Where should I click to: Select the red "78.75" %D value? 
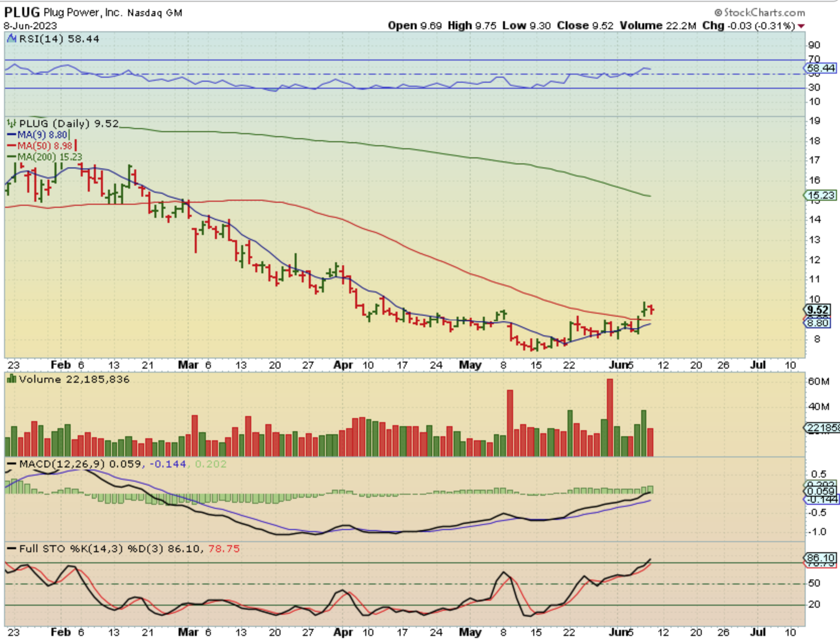tap(224, 549)
